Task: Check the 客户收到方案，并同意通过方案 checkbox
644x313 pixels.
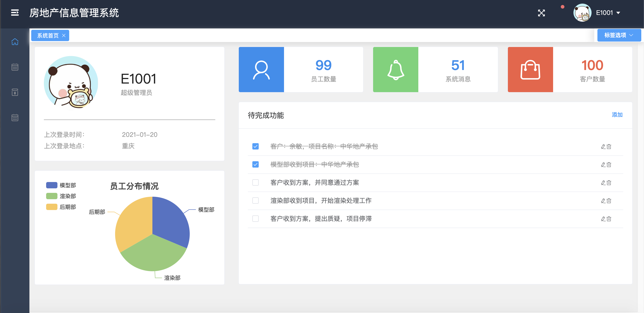Action: pyautogui.click(x=255, y=182)
